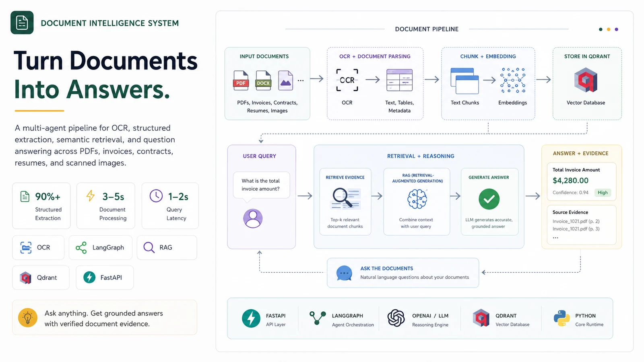The image size is (644, 362).
Task: Click 'Invoice_1021.pdf (p. 2)' source evidence
Action: click(576, 221)
